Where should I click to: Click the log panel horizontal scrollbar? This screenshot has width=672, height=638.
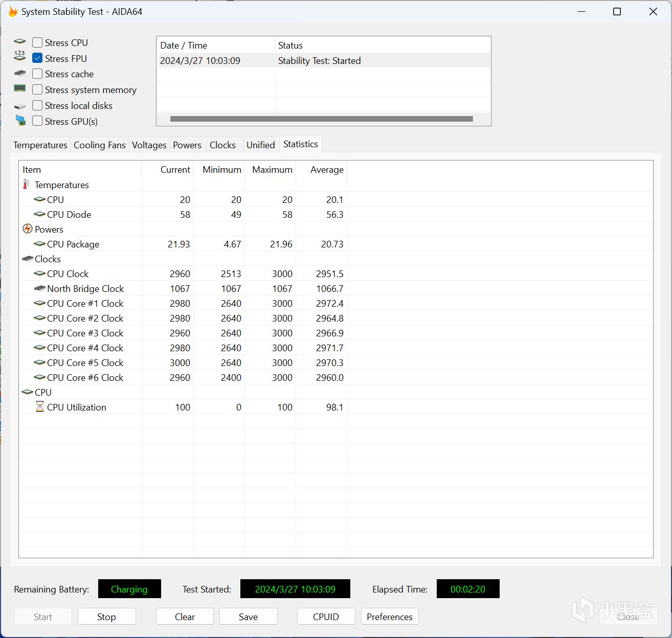(x=321, y=119)
